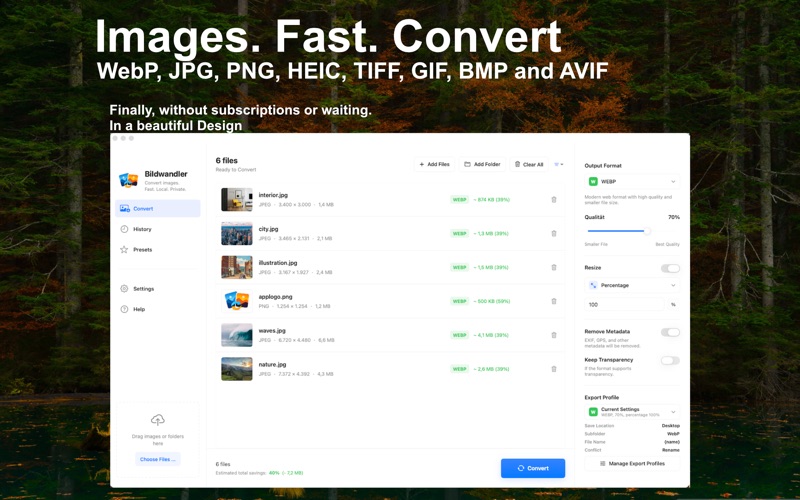
Task: Select the illustration.jpg thumbnail
Action: 237,267
